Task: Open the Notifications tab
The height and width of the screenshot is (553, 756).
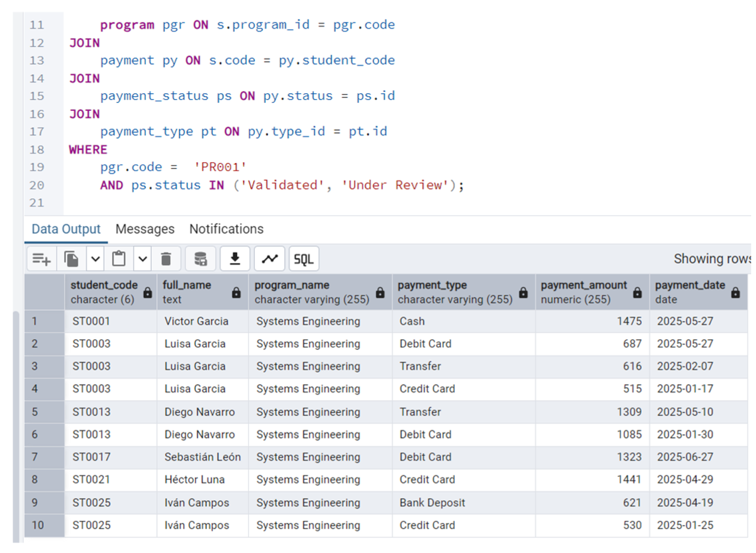Action: click(x=226, y=229)
